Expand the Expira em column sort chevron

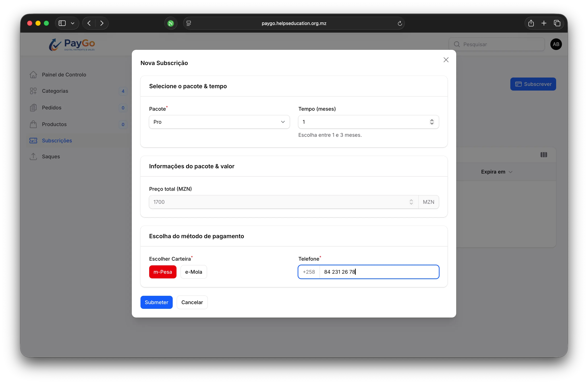pyautogui.click(x=511, y=172)
